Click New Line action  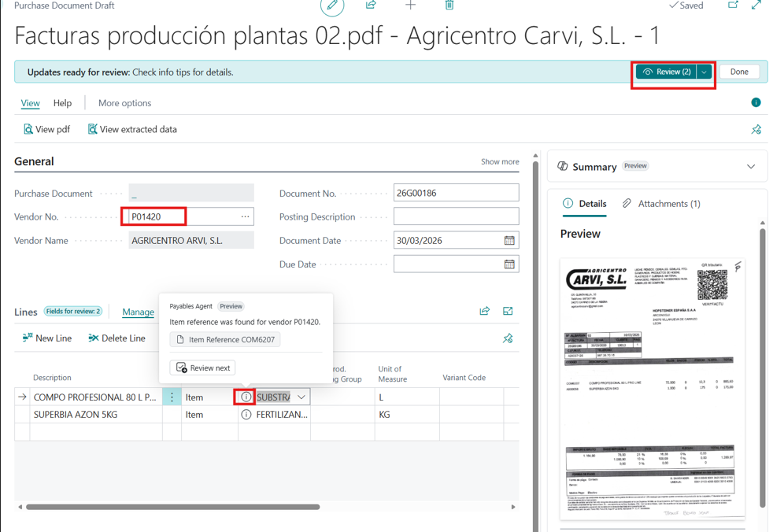46,338
